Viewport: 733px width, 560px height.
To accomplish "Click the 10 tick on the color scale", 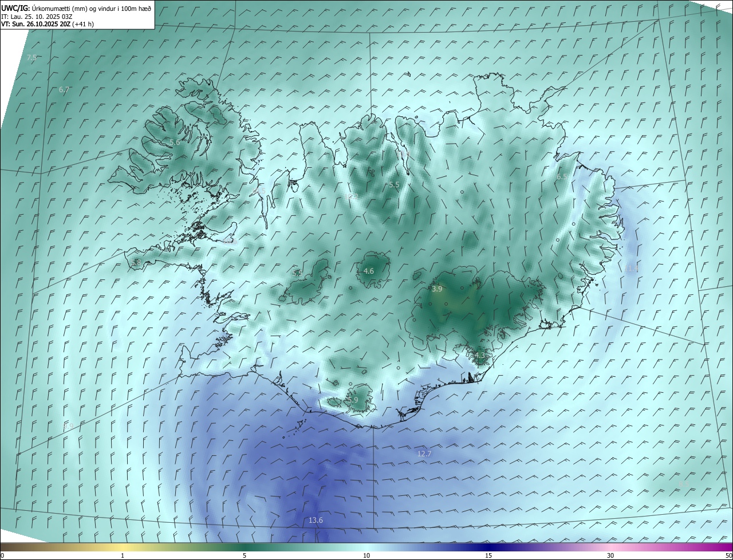I will click(366, 555).
